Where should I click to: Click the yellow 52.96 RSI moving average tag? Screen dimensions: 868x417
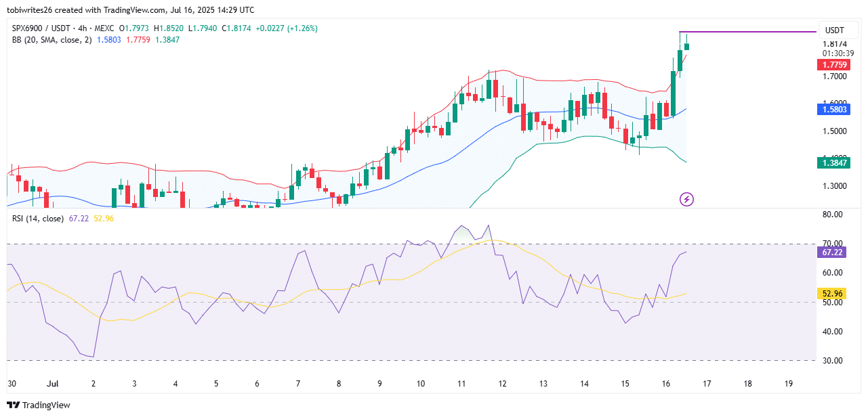click(x=831, y=293)
